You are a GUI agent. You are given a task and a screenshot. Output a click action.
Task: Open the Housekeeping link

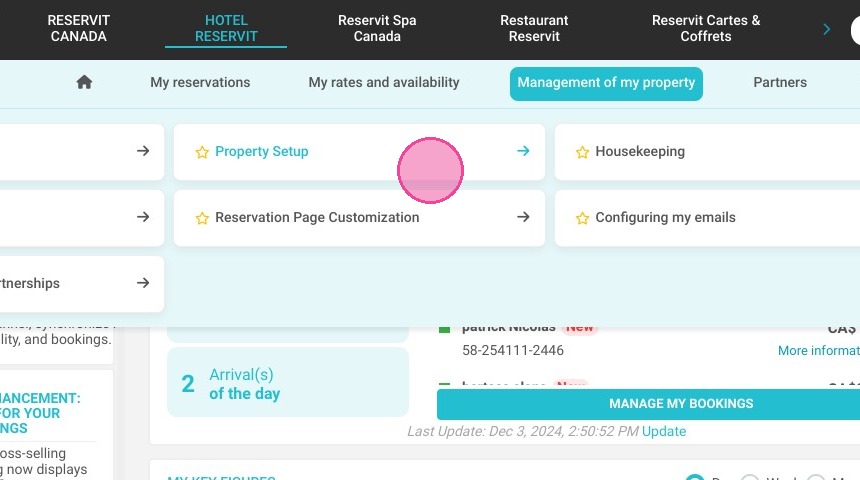[640, 151]
